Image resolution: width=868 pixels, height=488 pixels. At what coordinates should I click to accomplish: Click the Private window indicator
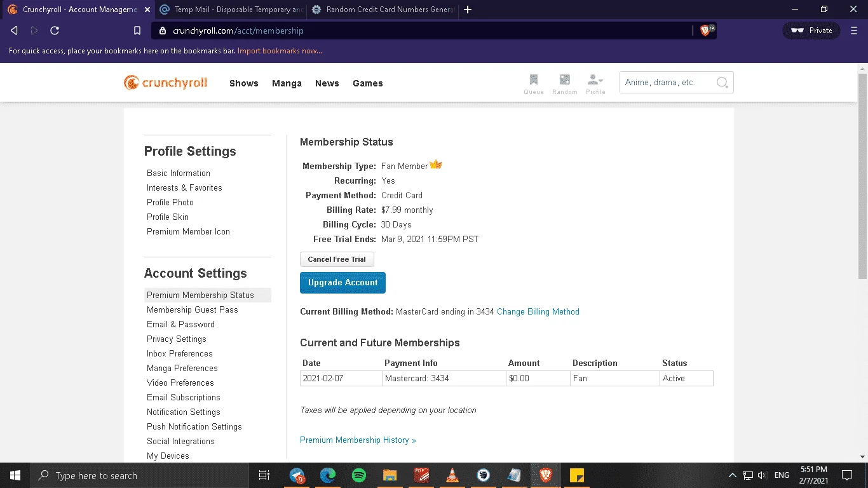pos(811,30)
